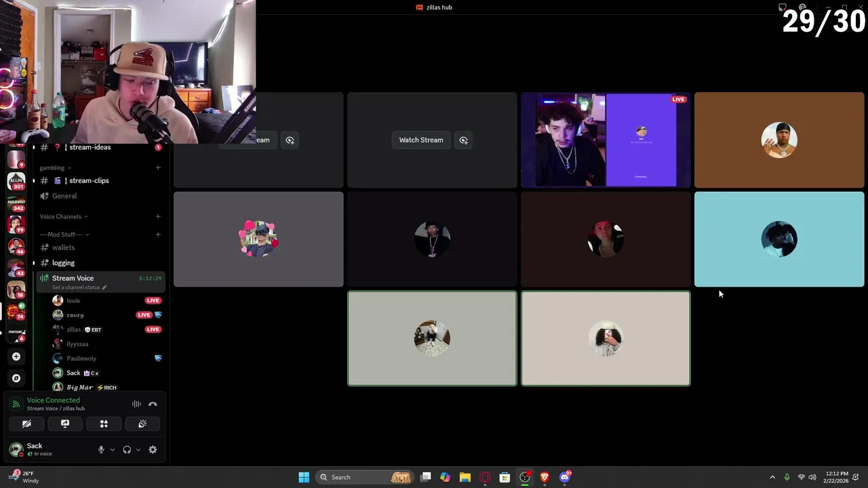This screenshot has width=868, height=488.
Task: Create a channel in gambling category
Action: [x=158, y=168]
